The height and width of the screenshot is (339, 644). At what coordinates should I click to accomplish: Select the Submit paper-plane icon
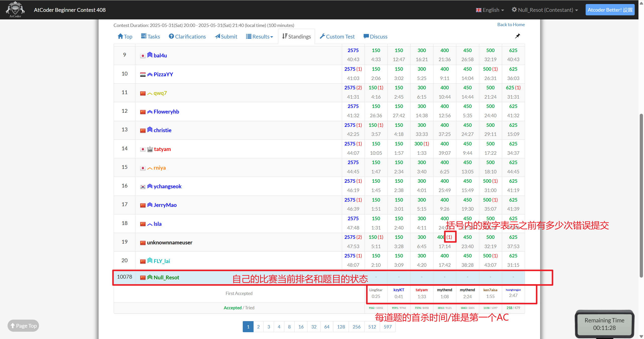tap(218, 36)
